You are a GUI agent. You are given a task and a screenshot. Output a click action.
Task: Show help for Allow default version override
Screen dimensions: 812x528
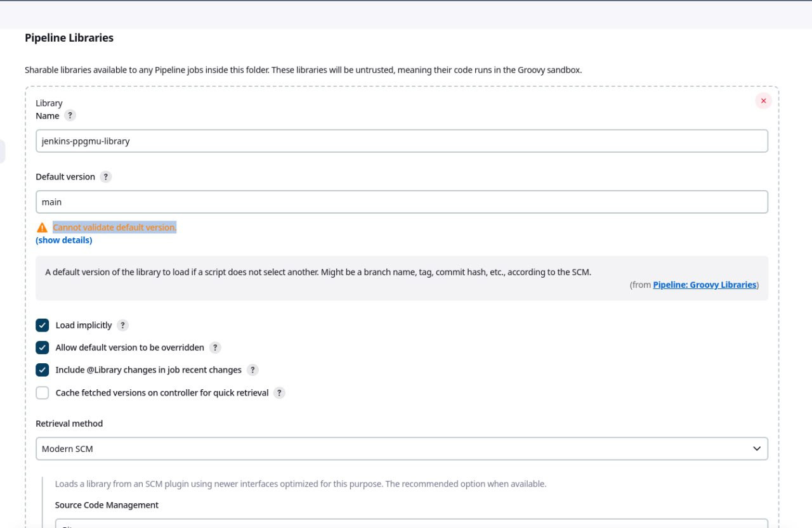coord(215,347)
